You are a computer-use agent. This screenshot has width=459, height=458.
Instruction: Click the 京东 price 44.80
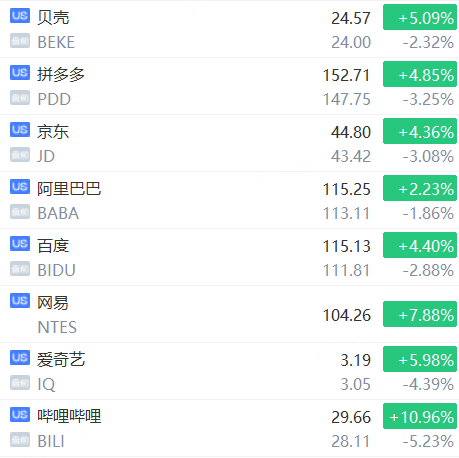351,132
